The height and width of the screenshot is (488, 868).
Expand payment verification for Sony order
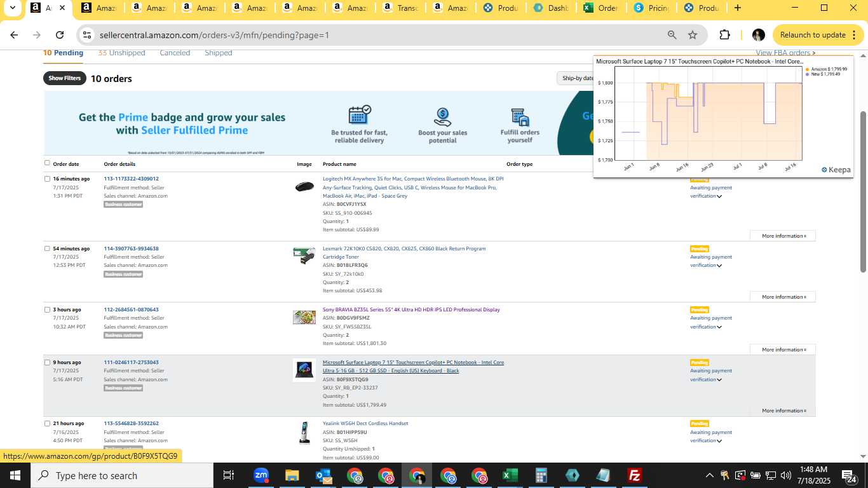point(719,327)
